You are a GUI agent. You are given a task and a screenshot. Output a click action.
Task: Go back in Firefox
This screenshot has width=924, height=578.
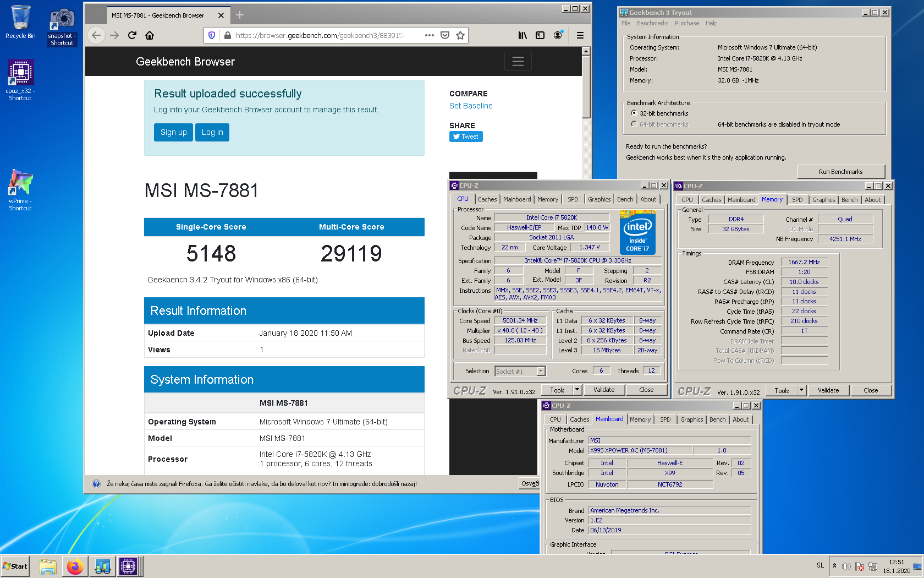(96, 35)
